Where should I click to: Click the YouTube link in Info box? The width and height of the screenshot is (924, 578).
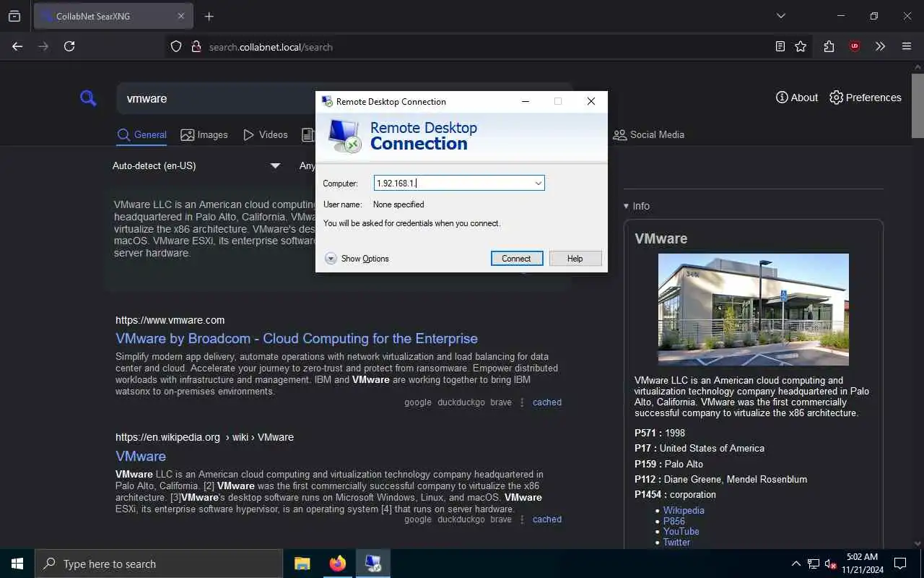(x=681, y=531)
